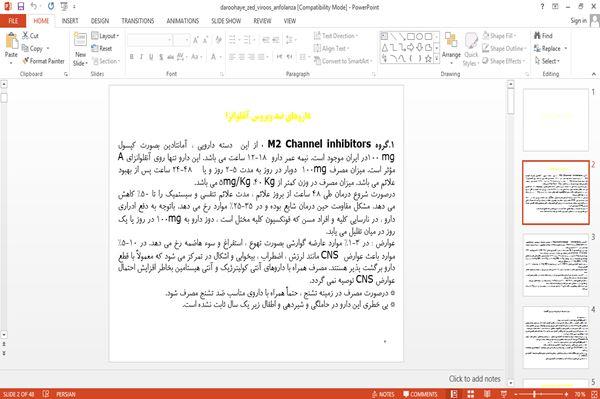Open Quick Styles gallery
Screen dimensions: 600x399
[x=471, y=50]
